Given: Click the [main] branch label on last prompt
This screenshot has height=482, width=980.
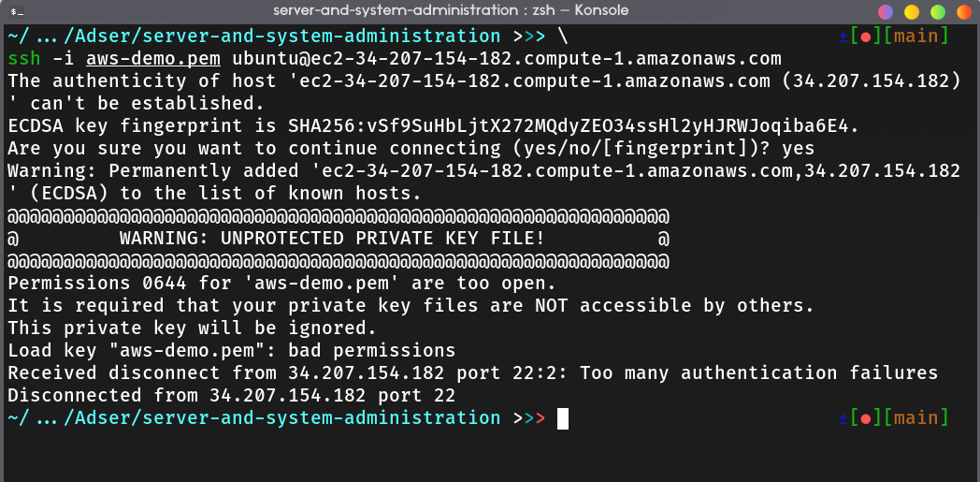Looking at the screenshot, I should click(915, 417).
